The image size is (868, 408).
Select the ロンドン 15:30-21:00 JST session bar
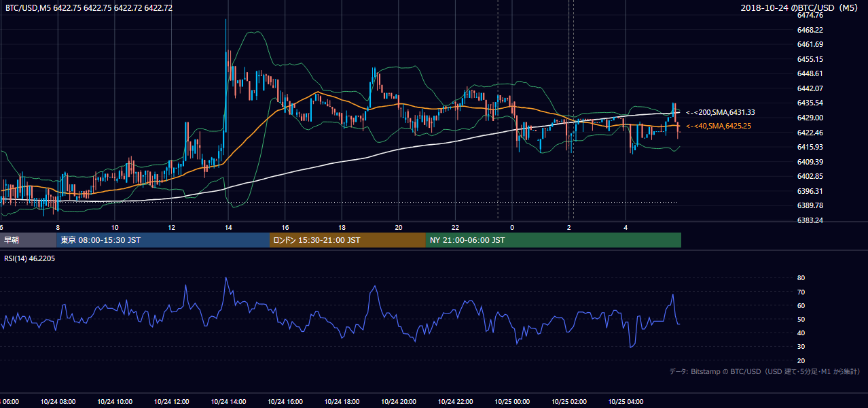[x=348, y=240]
